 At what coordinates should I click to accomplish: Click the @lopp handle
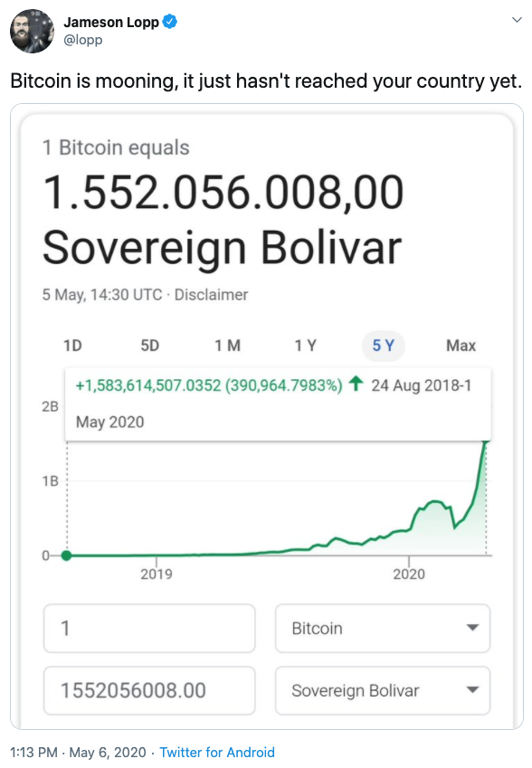tap(83, 39)
